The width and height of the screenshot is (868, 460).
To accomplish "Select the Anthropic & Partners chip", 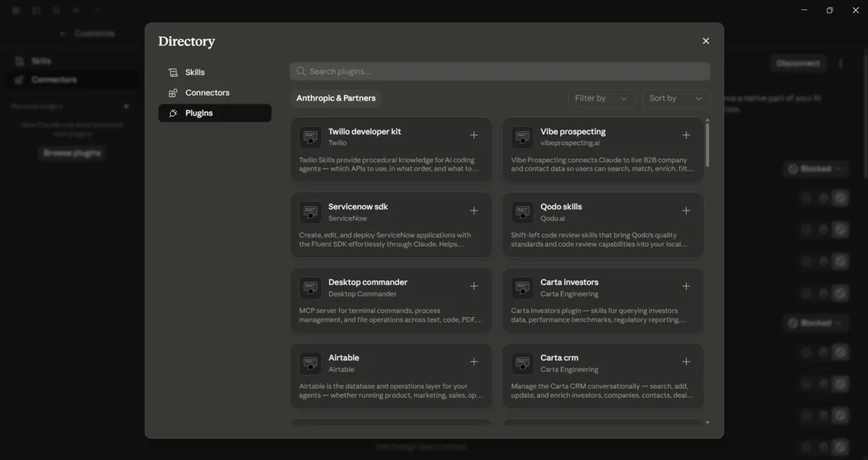I will [x=336, y=98].
